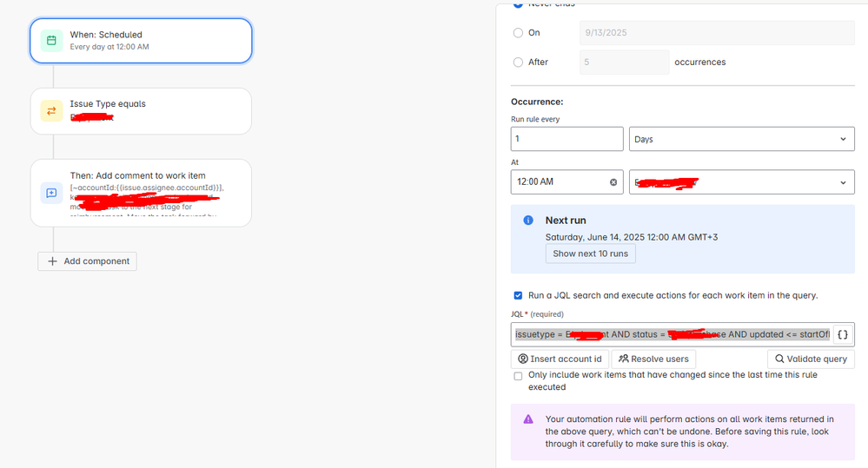Viewport: 868px width, 468px height.
Task: Click Validate query button
Action: [x=811, y=359]
